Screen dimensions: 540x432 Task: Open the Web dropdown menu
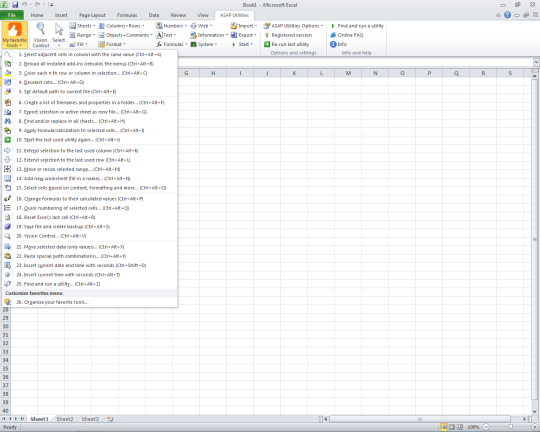point(201,26)
